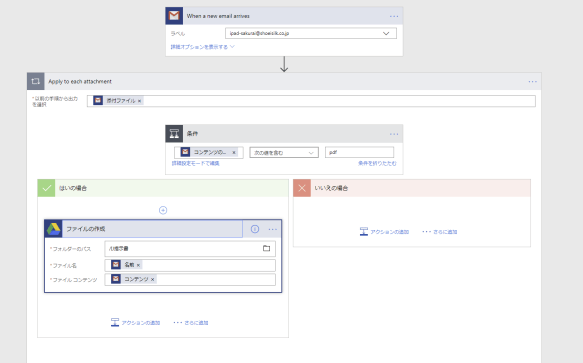Open the folder picker icon in the folder path field
Viewport: 583px width, 363px height.
[267, 248]
